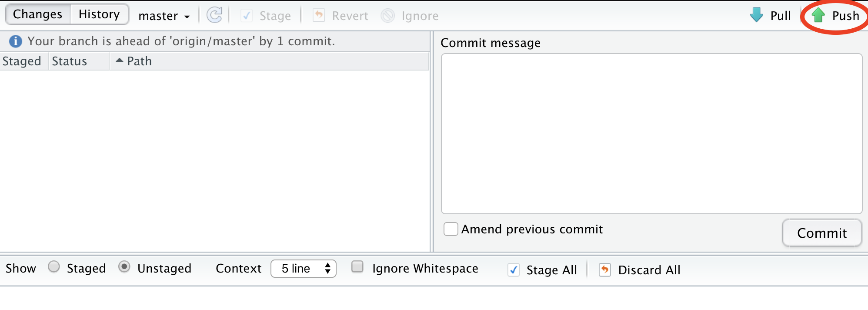Sort by the Path column header

(269, 61)
